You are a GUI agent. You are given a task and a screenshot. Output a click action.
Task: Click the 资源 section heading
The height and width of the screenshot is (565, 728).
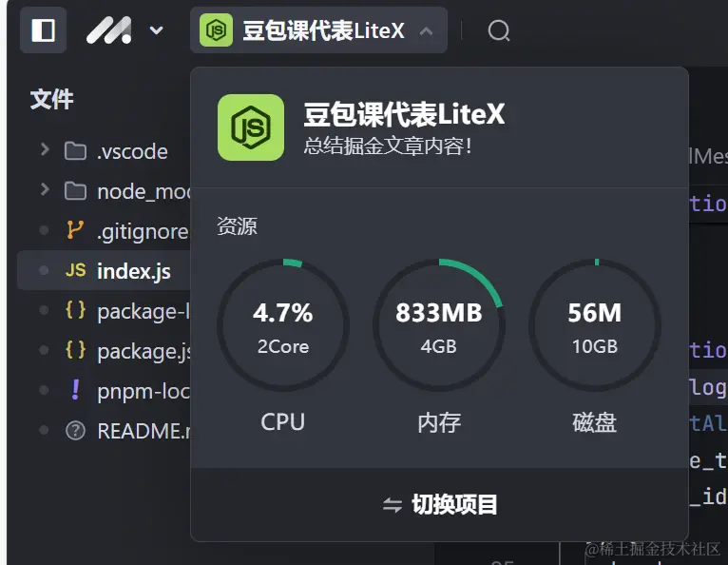click(237, 226)
